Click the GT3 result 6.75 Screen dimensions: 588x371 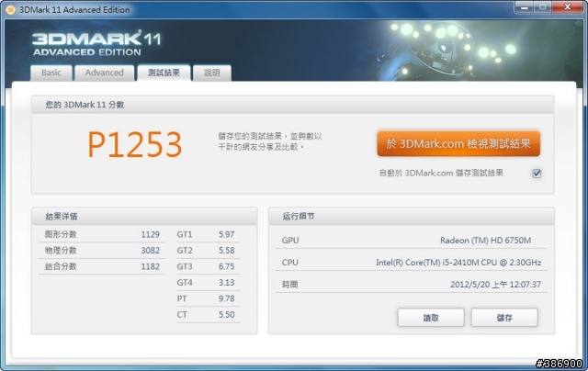coord(227,266)
